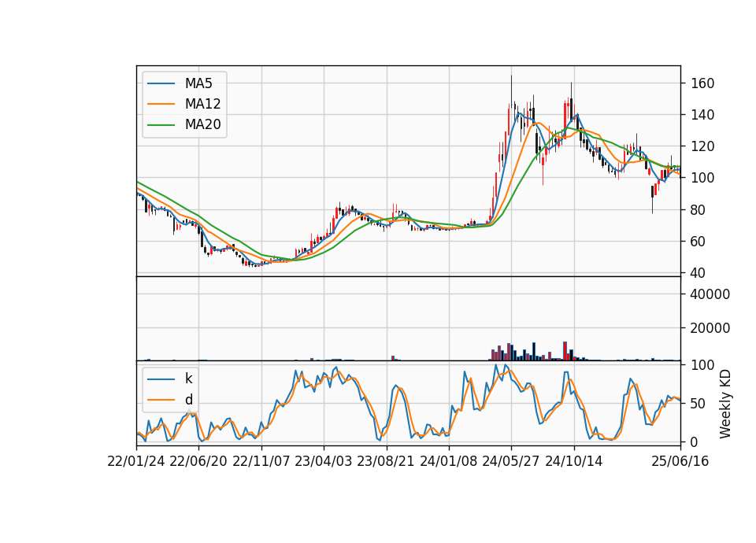Click the MA20 legend label
This screenshot has width=756, height=543.
tap(202, 125)
